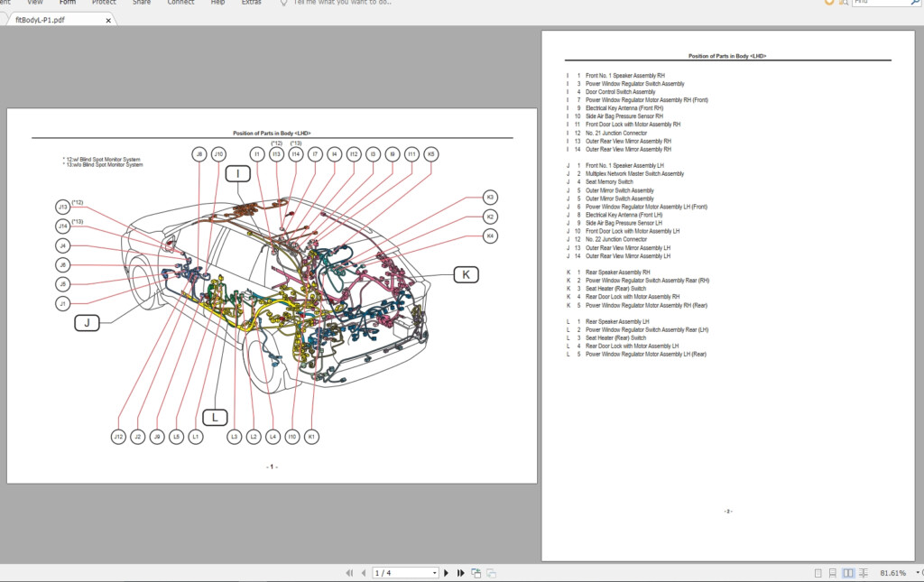
Task: Click the L1 connector callout circle
Action: (196, 437)
